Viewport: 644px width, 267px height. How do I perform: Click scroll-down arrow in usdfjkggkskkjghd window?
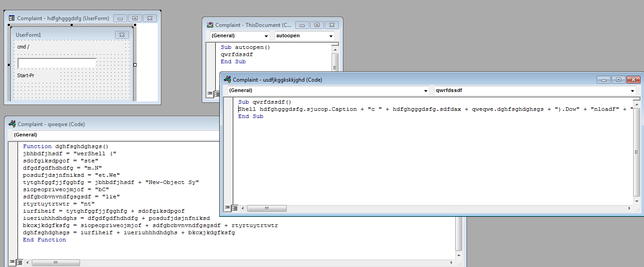pyautogui.click(x=636, y=201)
